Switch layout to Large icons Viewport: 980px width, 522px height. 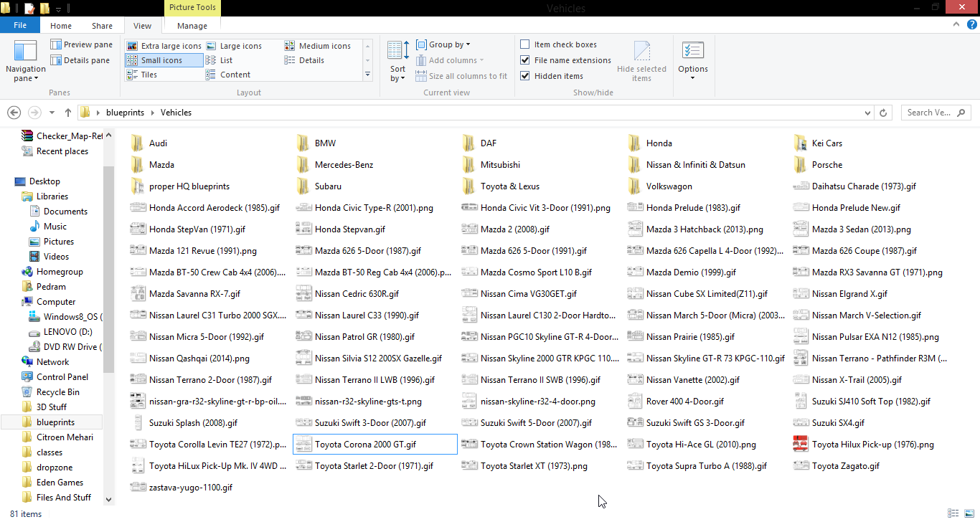(234, 46)
